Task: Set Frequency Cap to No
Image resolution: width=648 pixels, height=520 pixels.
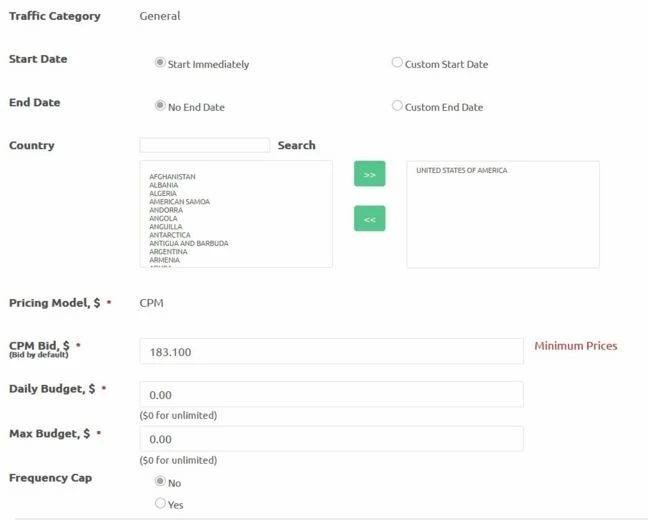Action: [x=160, y=482]
